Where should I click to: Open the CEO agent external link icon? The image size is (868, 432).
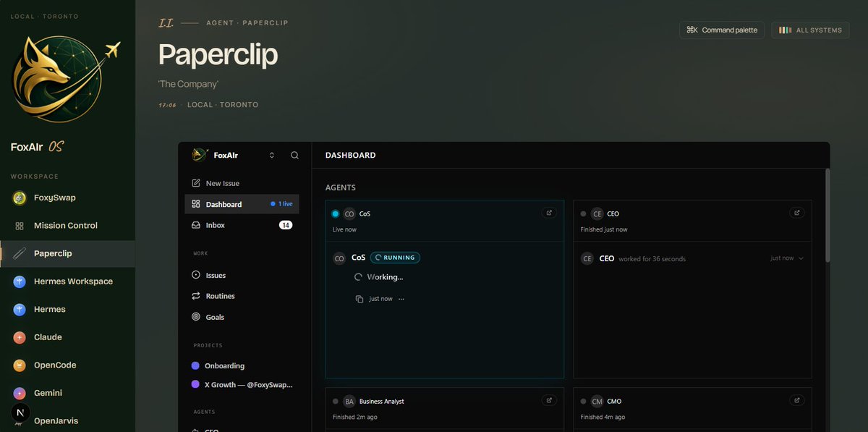797,213
